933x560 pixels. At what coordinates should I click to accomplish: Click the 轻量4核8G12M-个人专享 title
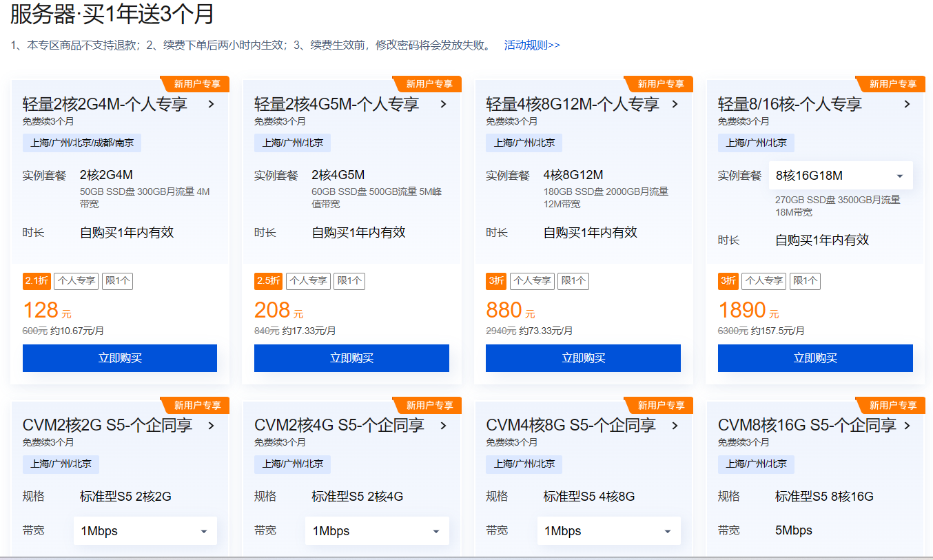572,105
